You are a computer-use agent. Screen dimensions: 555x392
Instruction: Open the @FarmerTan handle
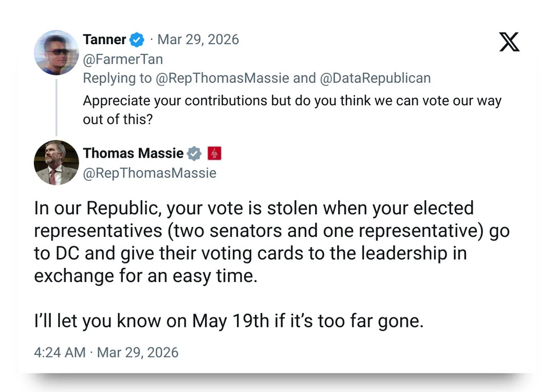tap(123, 59)
